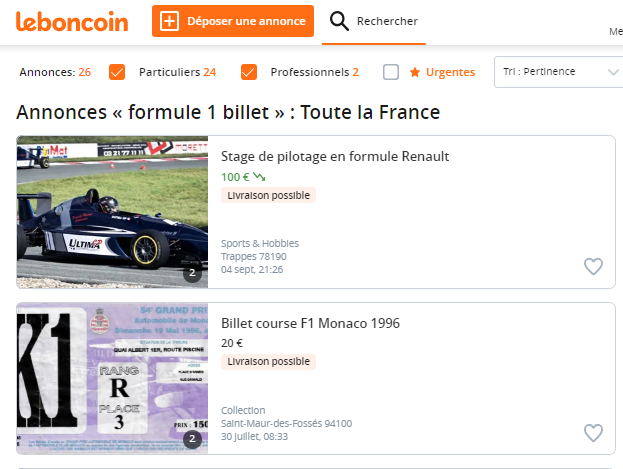Click the plus icon on Déposer une annonce
This screenshot has height=469, width=623.
point(169,21)
